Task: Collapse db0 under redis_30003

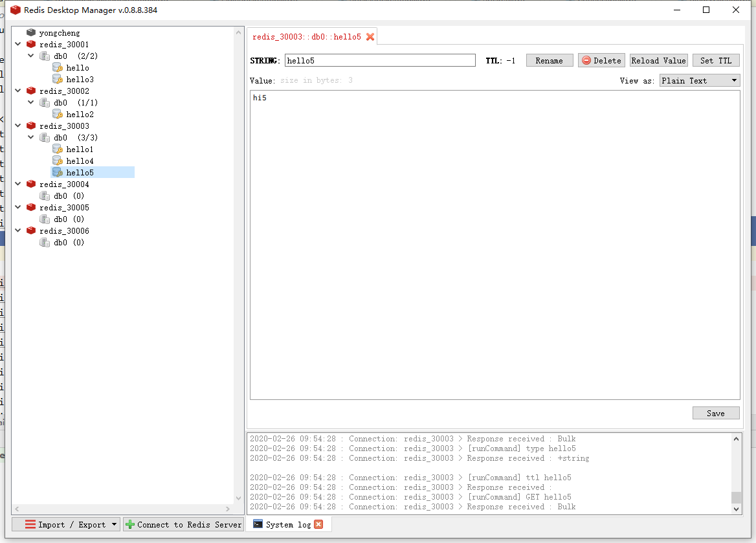Action: (31, 137)
